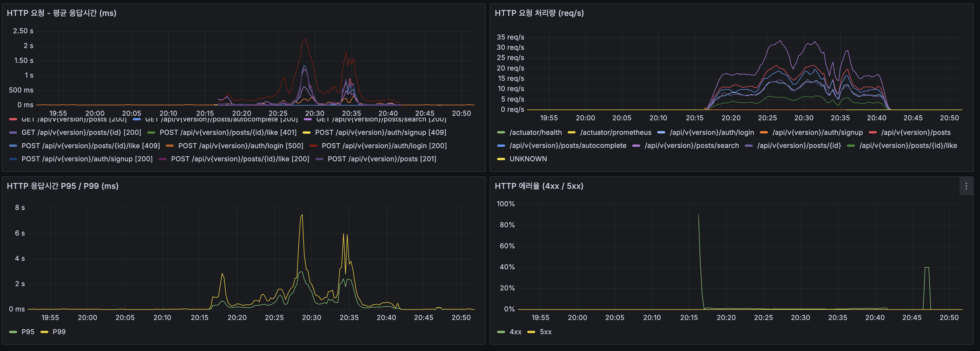Hide the 4xx series in the error rate legend

click(516, 332)
